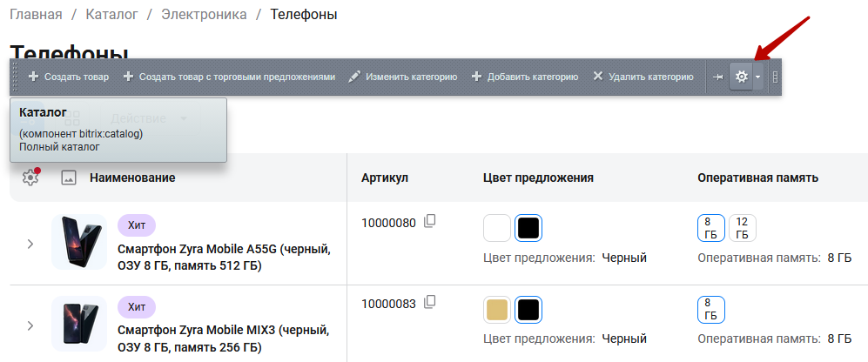This screenshot has height=362, width=868.
Task: Select gold color swatch for MIX3
Action: point(497,310)
